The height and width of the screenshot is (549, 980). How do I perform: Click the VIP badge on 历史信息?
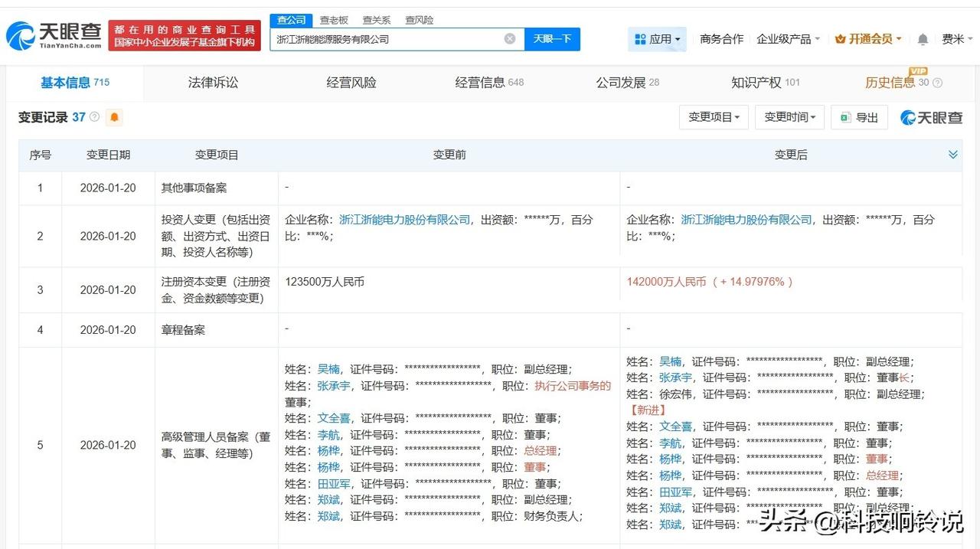click(x=916, y=71)
